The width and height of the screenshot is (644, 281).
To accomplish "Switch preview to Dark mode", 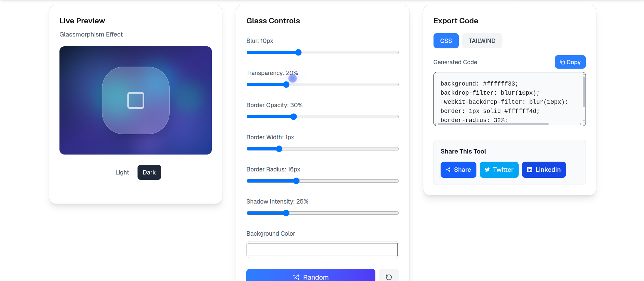I will 149,172.
